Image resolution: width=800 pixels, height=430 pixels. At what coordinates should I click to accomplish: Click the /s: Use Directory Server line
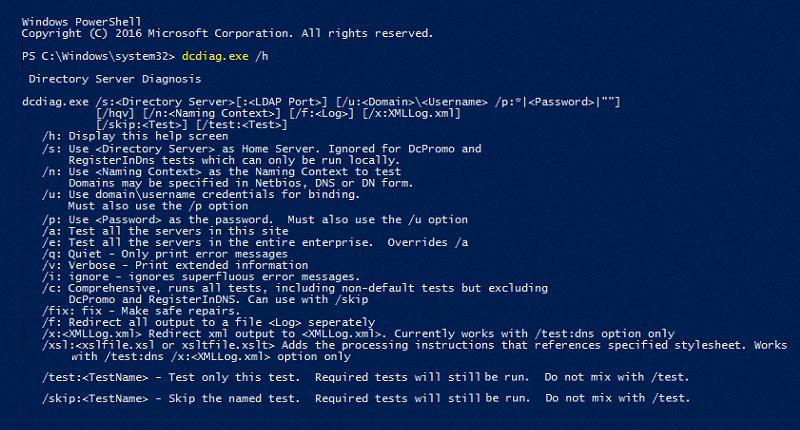pos(262,149)
